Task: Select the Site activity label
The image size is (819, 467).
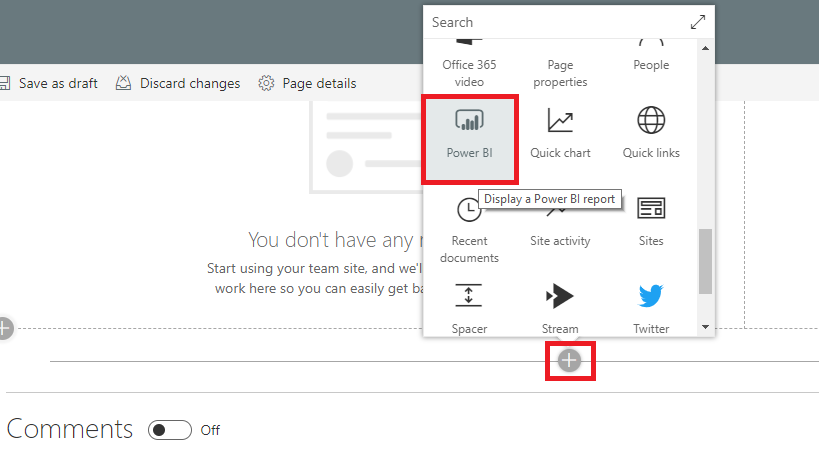Action: (x=560, y=241)
